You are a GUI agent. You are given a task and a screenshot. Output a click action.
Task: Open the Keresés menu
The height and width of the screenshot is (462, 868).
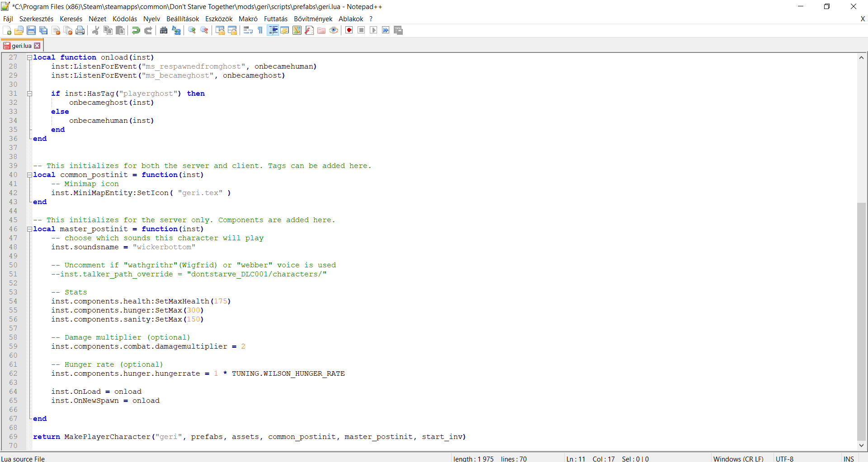click(x=71, y=19)
